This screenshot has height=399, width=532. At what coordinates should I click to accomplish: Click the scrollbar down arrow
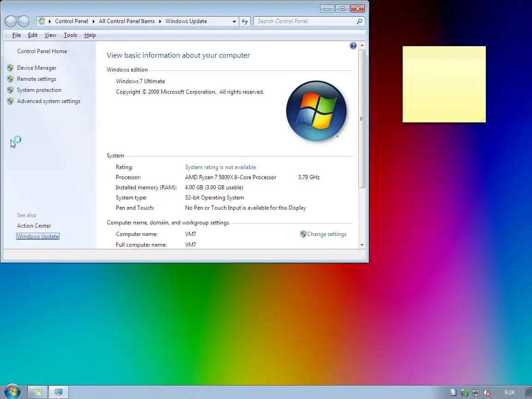[x=362, y=245]
